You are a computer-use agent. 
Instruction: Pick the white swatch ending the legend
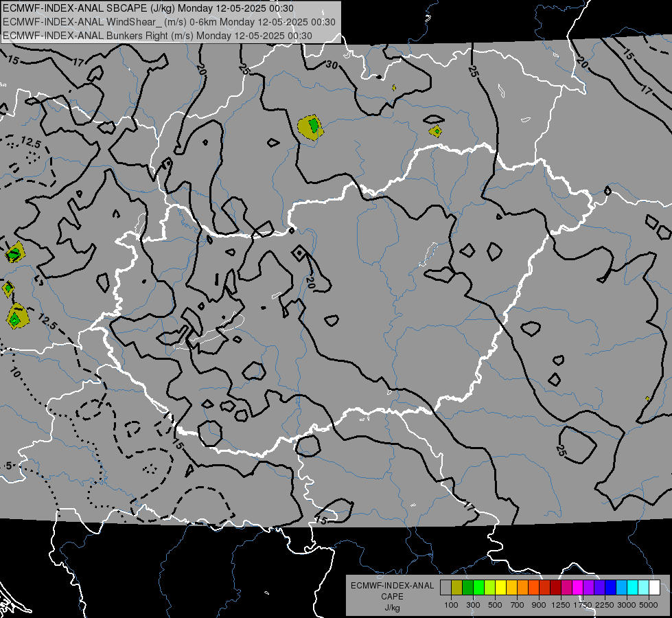[654, 588]
